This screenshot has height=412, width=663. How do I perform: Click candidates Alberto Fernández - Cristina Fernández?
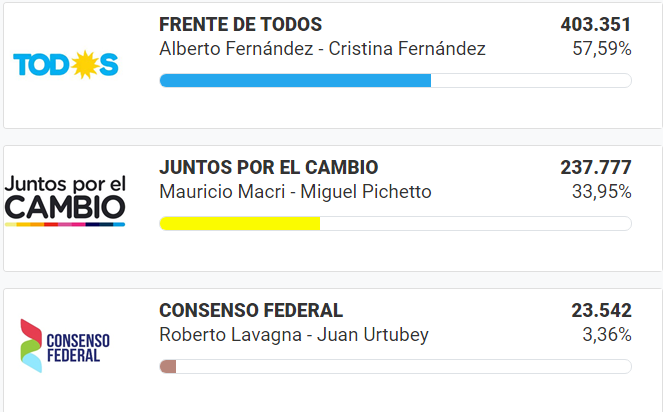click(x=323, y=49)
